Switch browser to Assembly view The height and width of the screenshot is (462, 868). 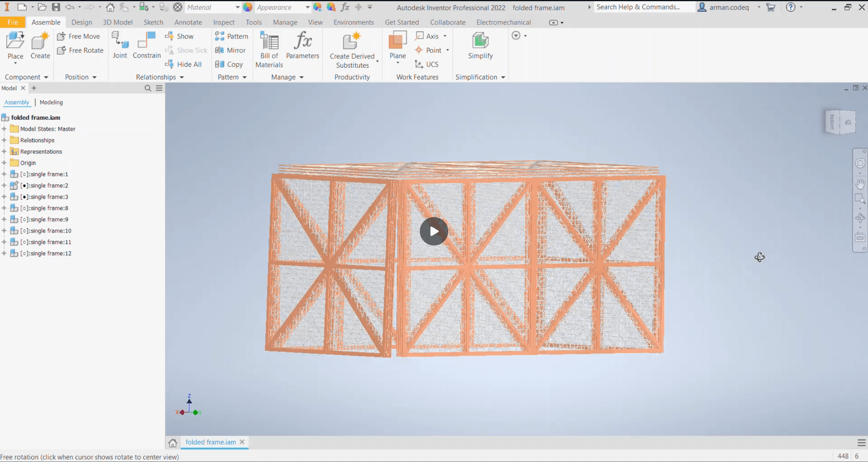click(x=17, y=102)
